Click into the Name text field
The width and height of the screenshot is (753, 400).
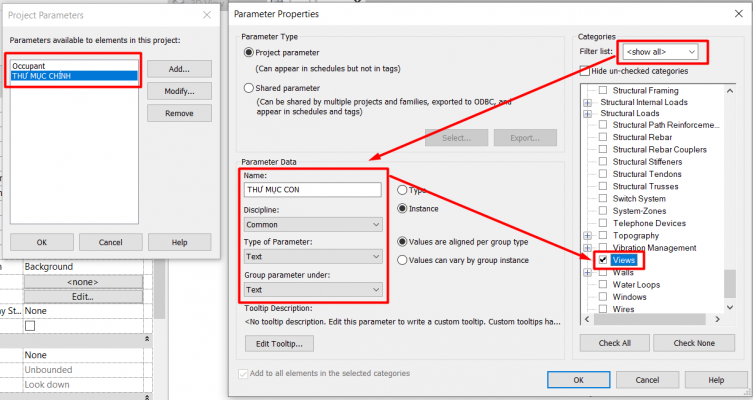(312, 189)
